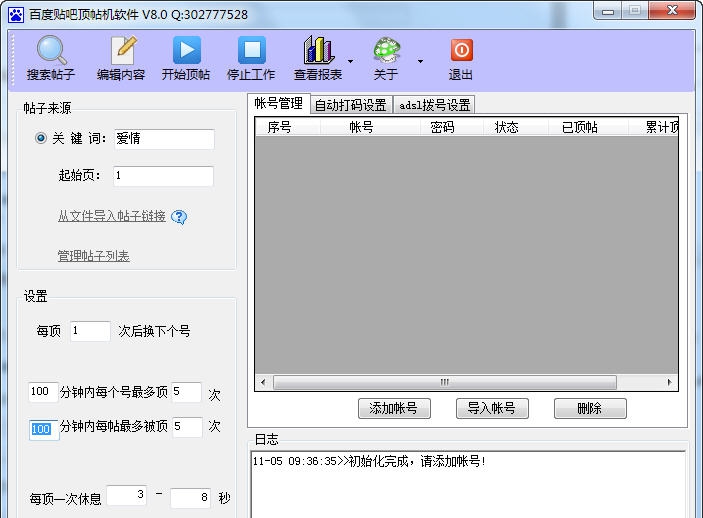Click the account list horizontal scrollbar
Image resolution: width=703 pixels, height=518 pixels.
pos(444,382)
